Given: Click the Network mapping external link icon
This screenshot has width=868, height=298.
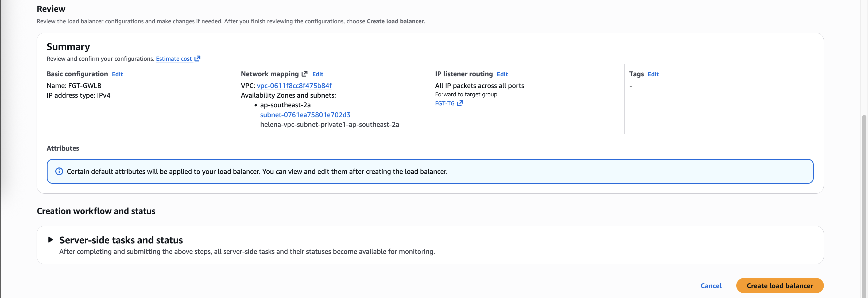Looking at the screenshot, I should click(x=304, y=74).
